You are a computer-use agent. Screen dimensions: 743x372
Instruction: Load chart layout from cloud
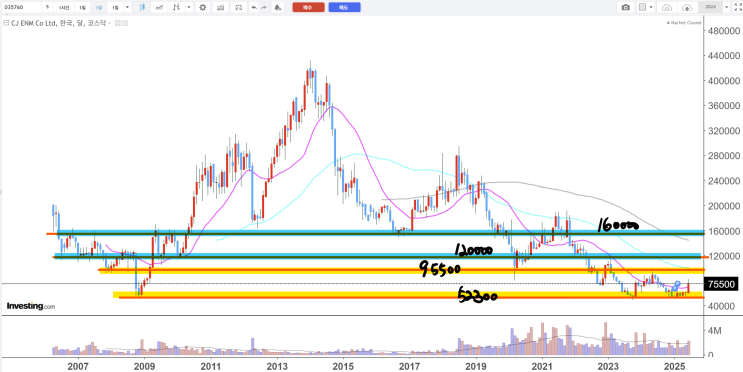[667, 7]
